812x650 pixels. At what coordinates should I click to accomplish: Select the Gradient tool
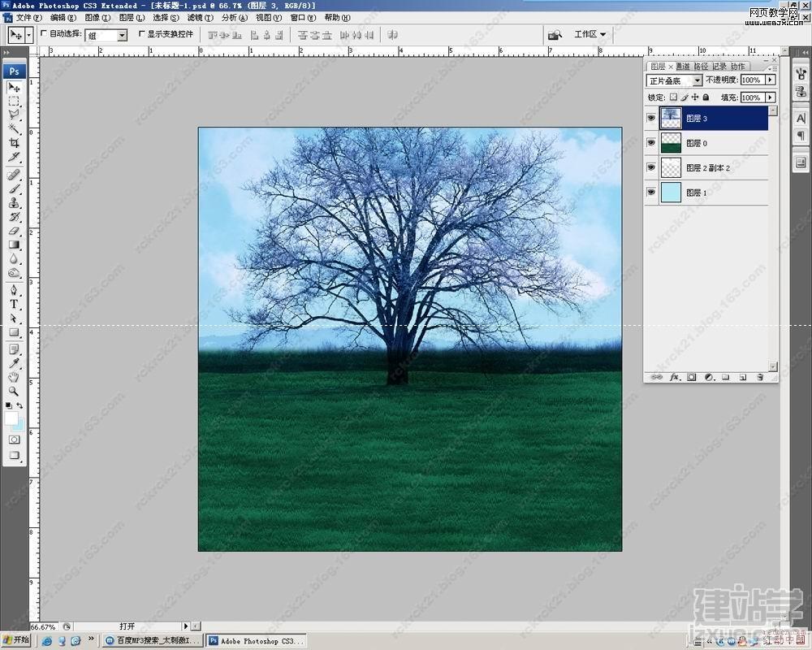pos(14,245)
